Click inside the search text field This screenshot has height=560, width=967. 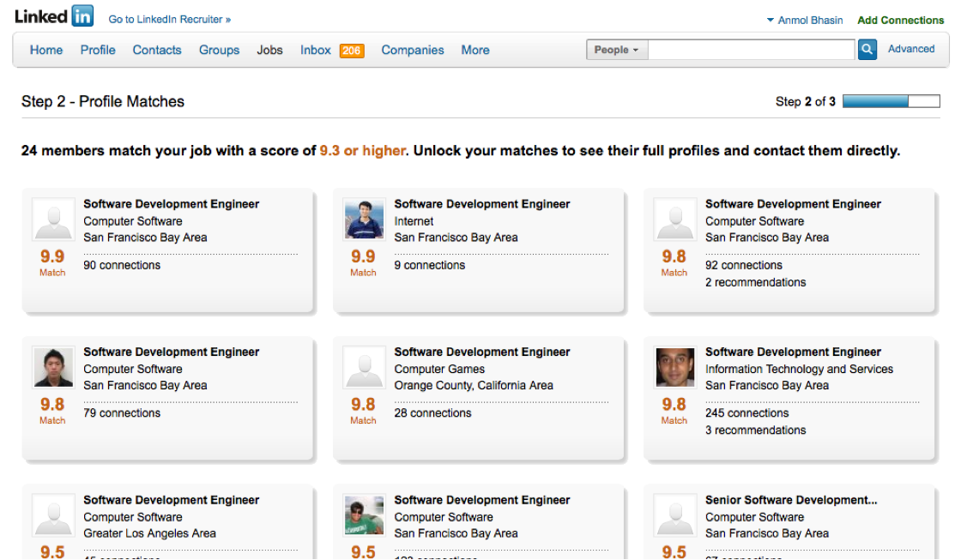(752, 50)
